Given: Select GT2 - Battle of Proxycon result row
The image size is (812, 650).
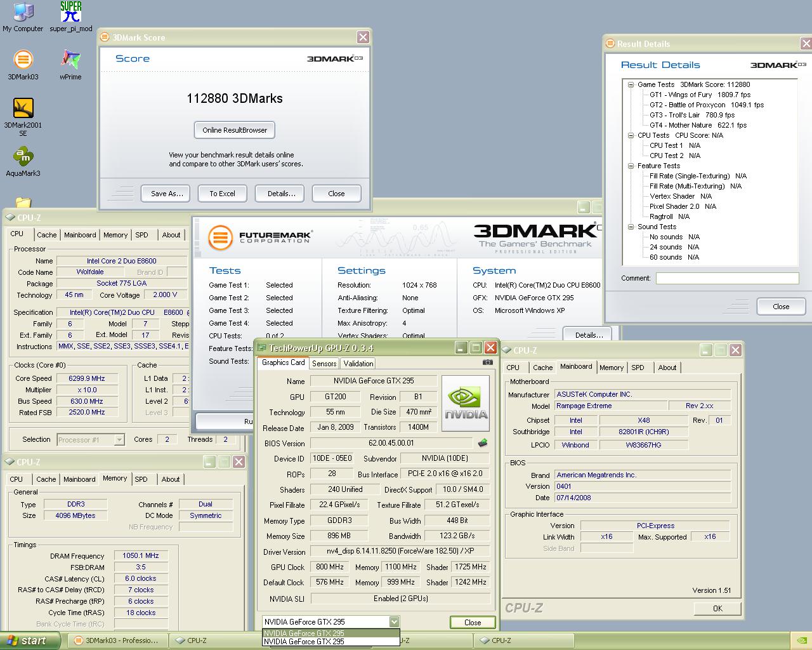Looking at the screenshot, I should click(707, 105).
